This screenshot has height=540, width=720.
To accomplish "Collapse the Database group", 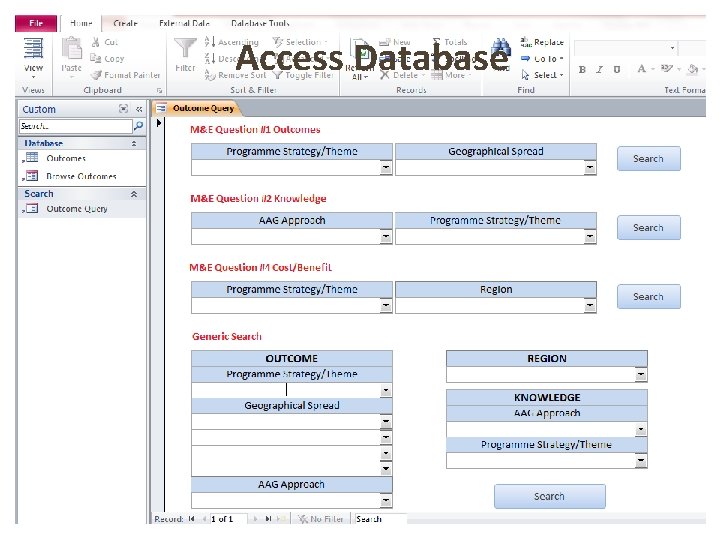I will [x=134, y=143].
